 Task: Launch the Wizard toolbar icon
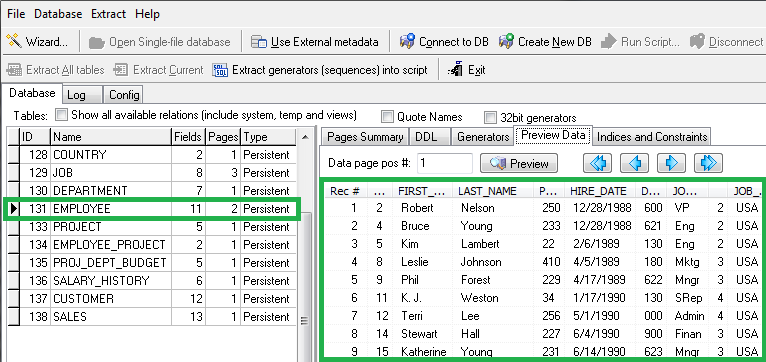[x=15, y=42]
